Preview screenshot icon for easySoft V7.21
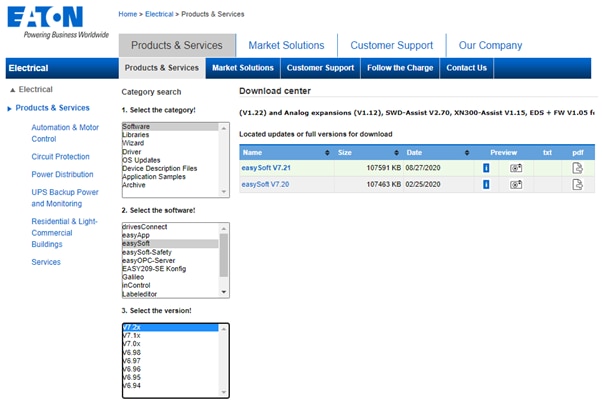 (x=516, y=168)
